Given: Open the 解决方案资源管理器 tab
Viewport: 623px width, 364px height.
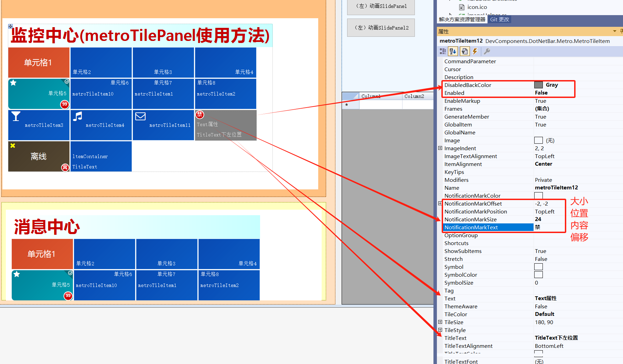Looking at the screenshot, I should [x=462, y=20].
